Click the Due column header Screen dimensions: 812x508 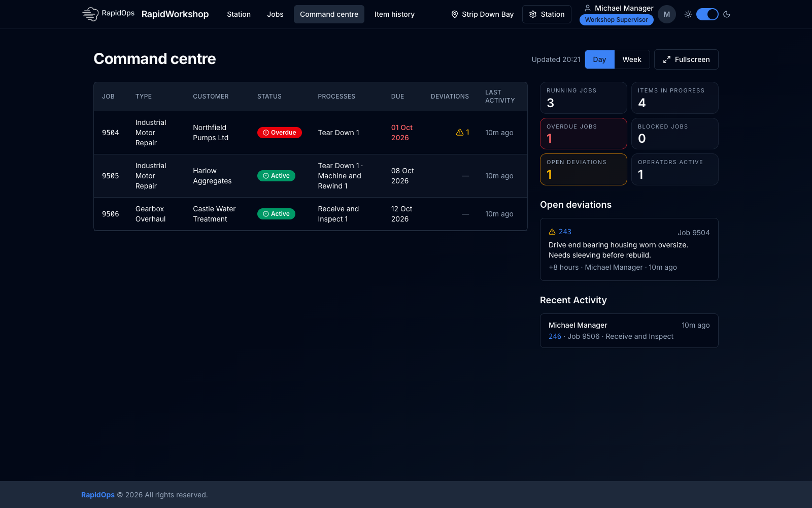coord(397,97)
